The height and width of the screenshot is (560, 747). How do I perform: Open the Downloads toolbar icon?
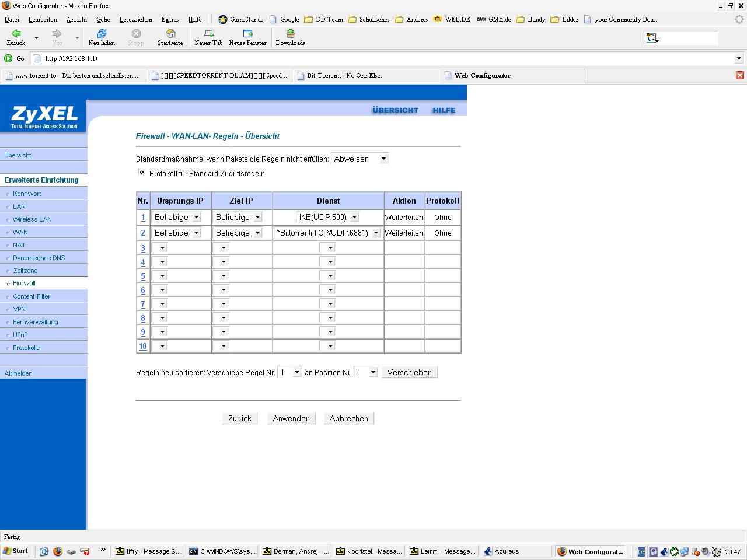point(290,34)
